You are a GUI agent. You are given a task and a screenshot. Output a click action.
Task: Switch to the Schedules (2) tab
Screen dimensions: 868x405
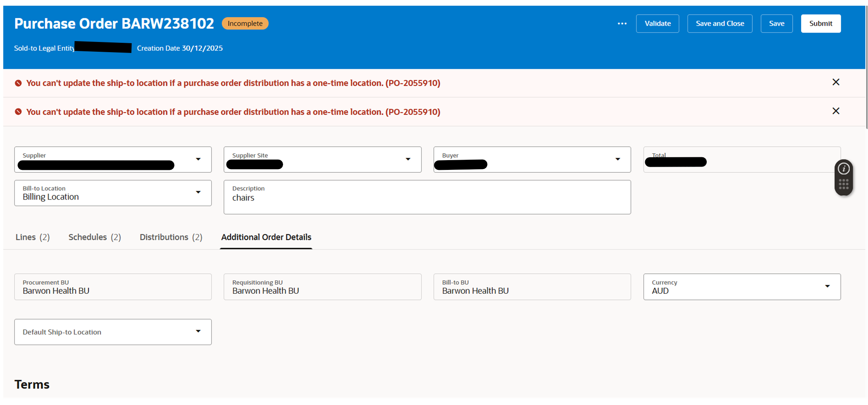pyautogui.click(x=94, y=237)
